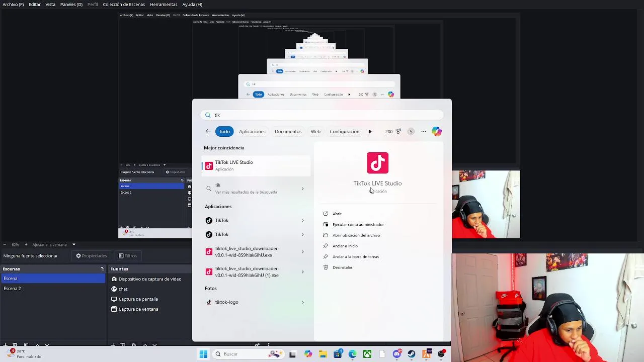This screenshot has width=644, height=362.
Task: Click the chat browser source globe icon
Action: pyautogui.click(x=114, y=289)
